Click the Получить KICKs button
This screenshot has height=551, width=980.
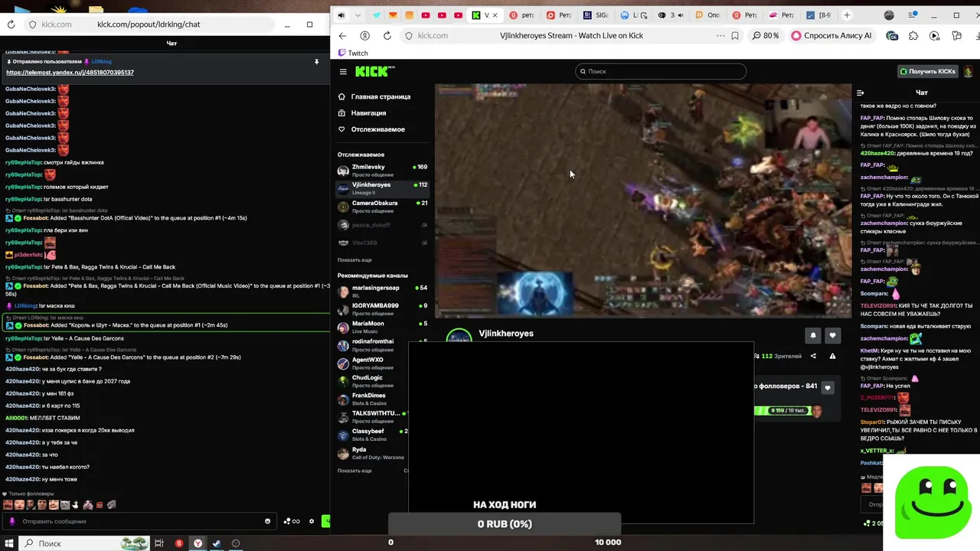(927, 71)
